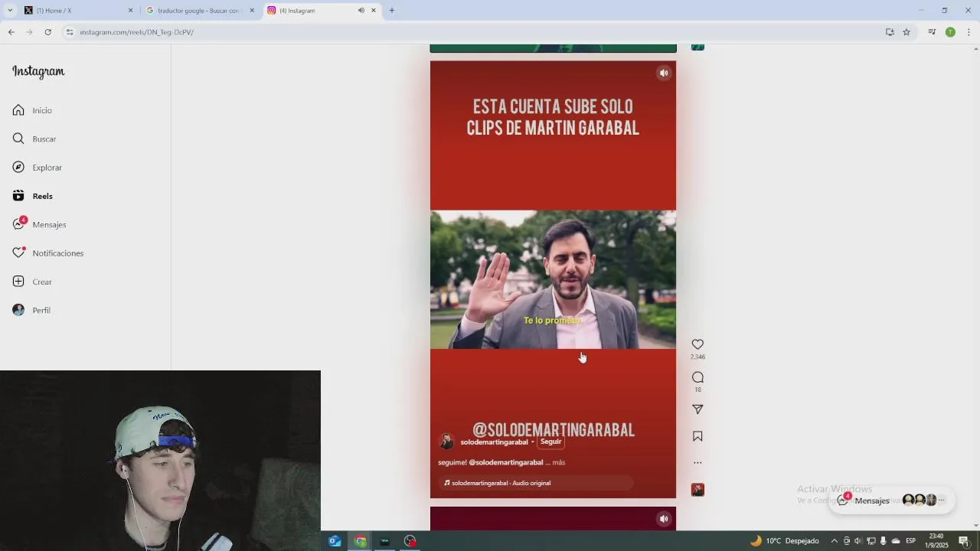Viewport: 980px width, 551px height.
Task: Show hidden system tray icons
Action: click(x=835, y=541)
